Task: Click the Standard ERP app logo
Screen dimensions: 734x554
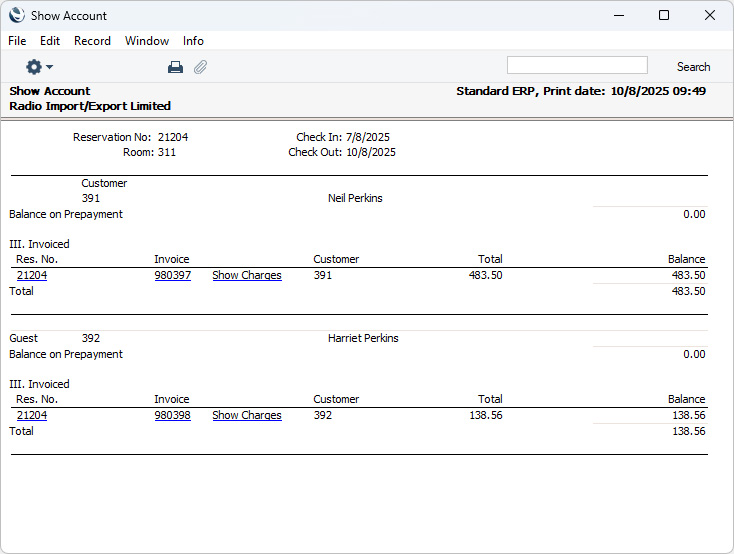Action: (17, 15)
